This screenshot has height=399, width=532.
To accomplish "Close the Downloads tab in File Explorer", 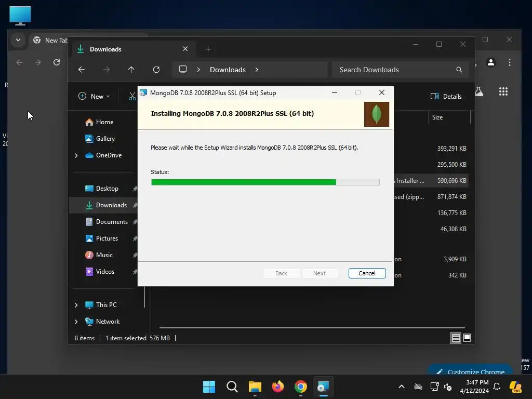I will (185, 49).
